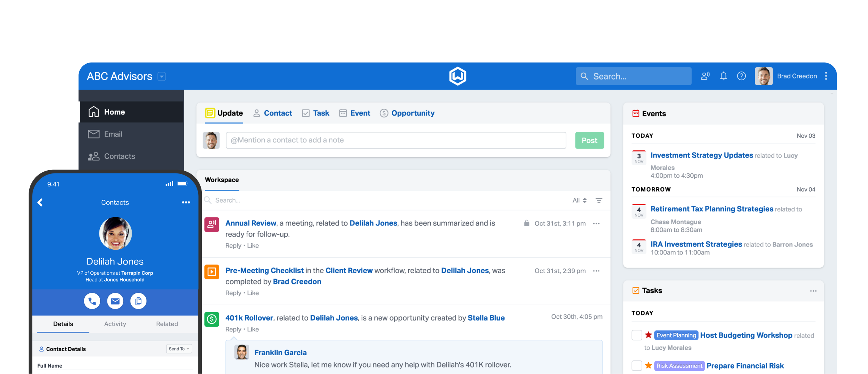Expand the ABC Advisors dropdown arrow

click(x=162, y=77)
